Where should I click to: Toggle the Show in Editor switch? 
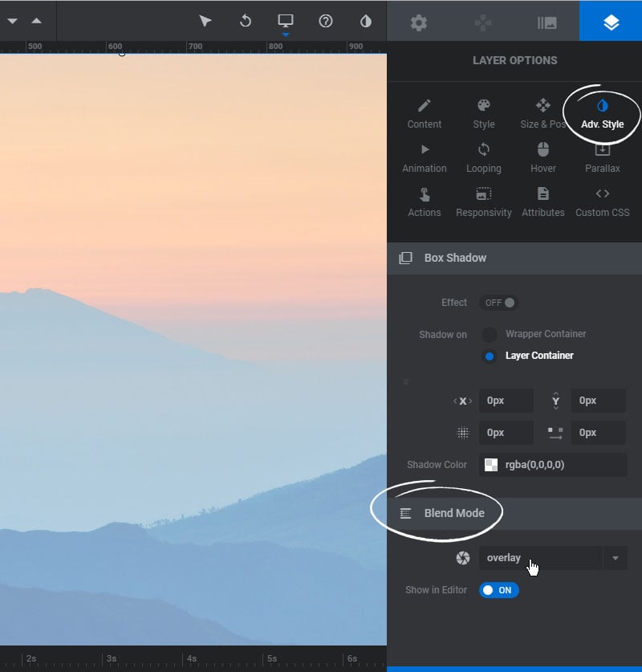point(499,590)
